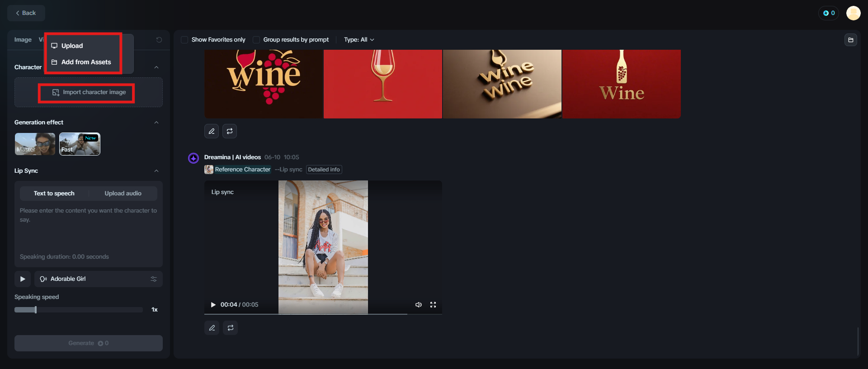Screen dimensions: 868x369
Task: Open the embossed wine wine image
Action: point(502,84)
